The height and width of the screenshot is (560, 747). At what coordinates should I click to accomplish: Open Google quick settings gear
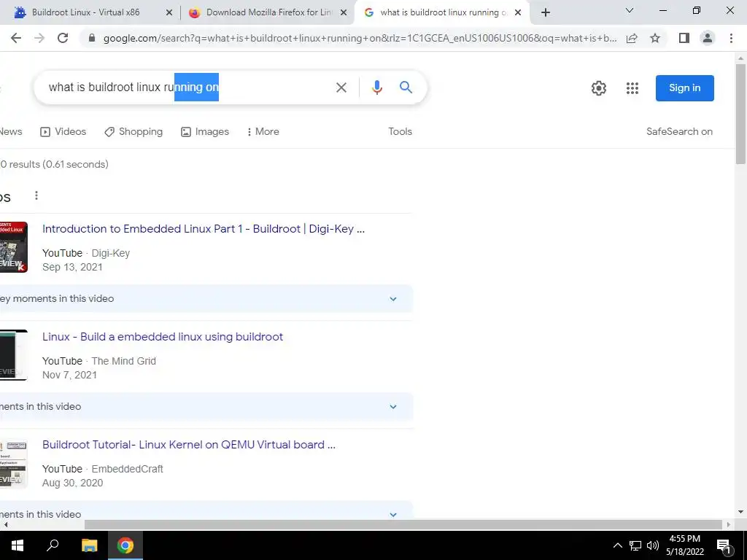coord(599,88)
